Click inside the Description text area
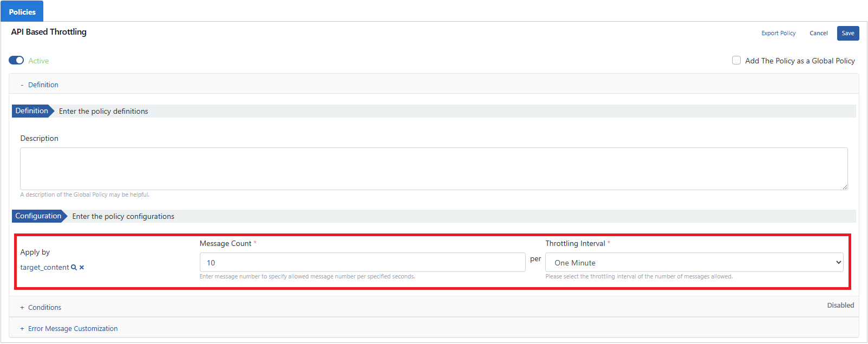 tap(433, 168)
